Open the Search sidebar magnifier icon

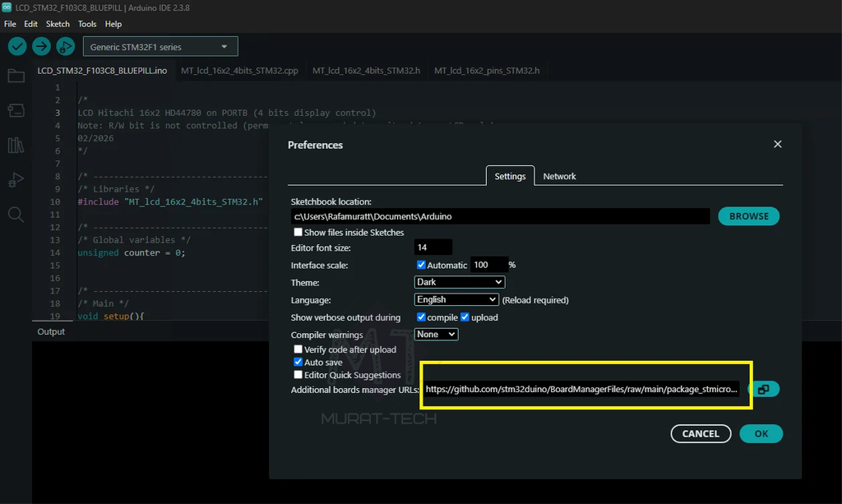pos(16,215)
